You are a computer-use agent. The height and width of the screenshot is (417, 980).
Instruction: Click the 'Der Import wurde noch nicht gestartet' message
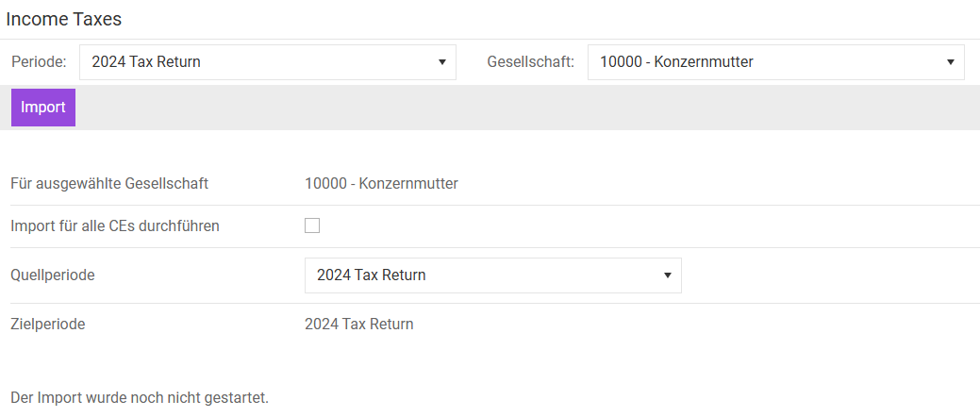click(139, 397)
